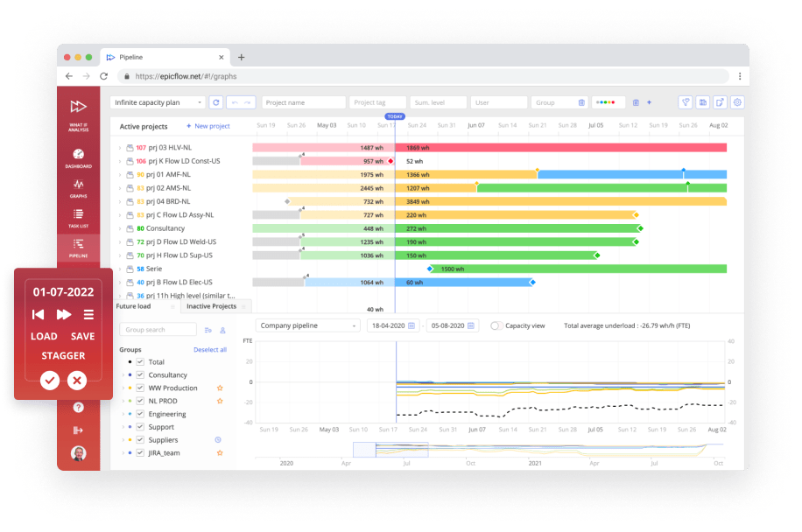The width and height of the screenshot is (802, 532).
Task: Open the Company pipeline dropdown
Action: tap(307, 325)
